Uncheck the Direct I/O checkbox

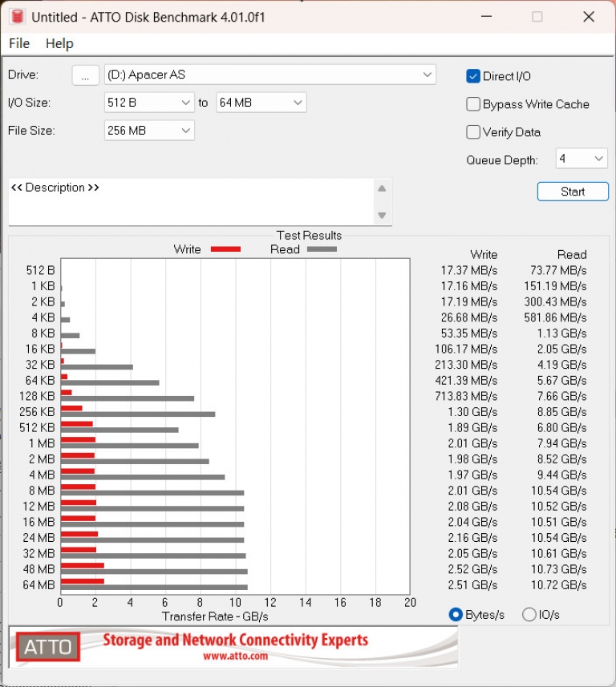473,76
